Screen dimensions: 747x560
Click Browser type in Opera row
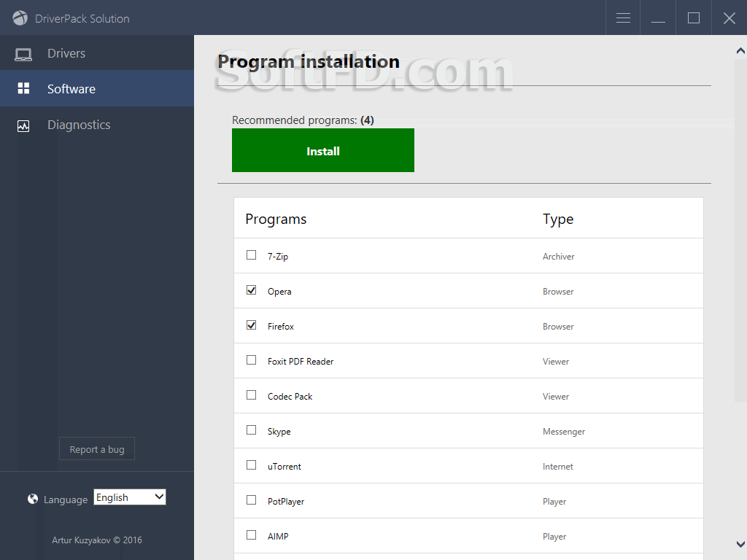[x=558, y=292]
